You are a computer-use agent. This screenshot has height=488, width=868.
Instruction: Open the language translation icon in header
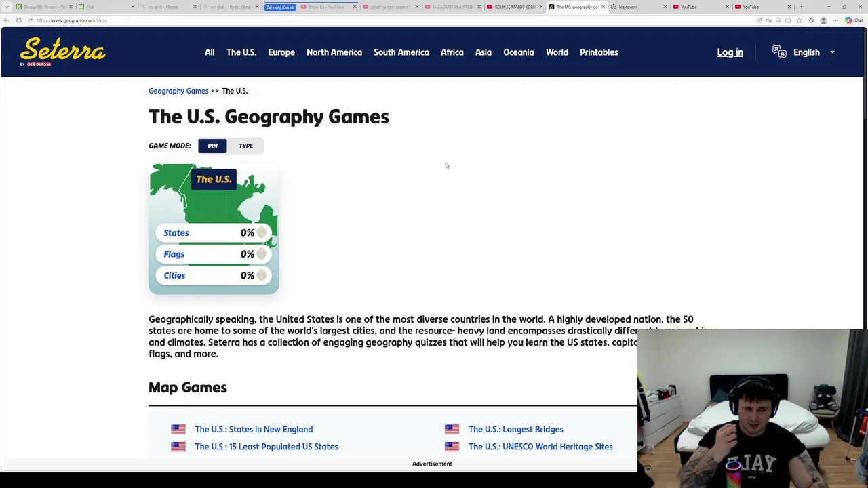pos(779,52)
